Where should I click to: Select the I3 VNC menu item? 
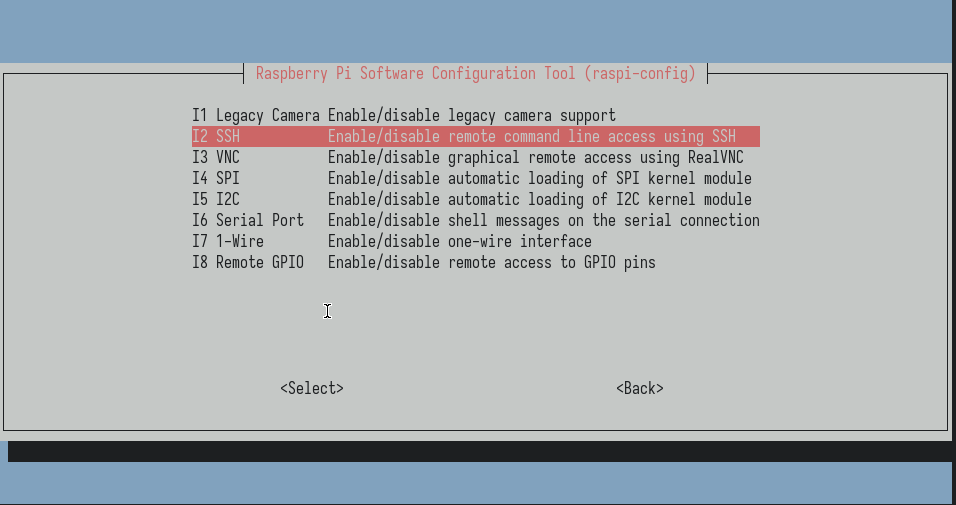(468, 157)
